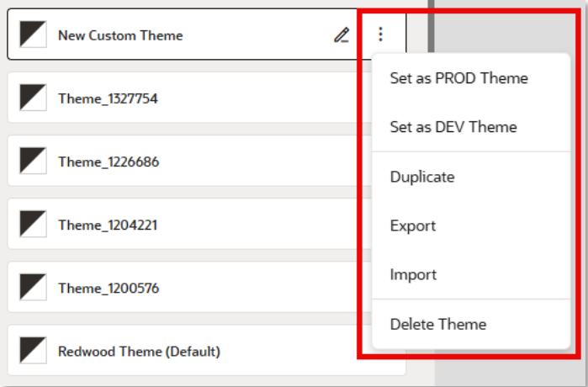This screenshot has width=588, height=387.
Task: Choose Set as PROD Theme
Action: pyautogui.click(x=458, y=78)
